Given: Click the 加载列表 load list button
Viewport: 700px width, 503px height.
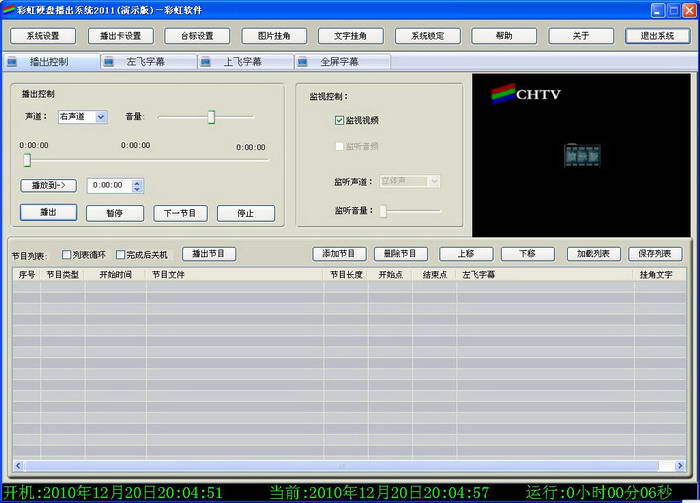Looking at the screenshot, I should coord(594,254).
